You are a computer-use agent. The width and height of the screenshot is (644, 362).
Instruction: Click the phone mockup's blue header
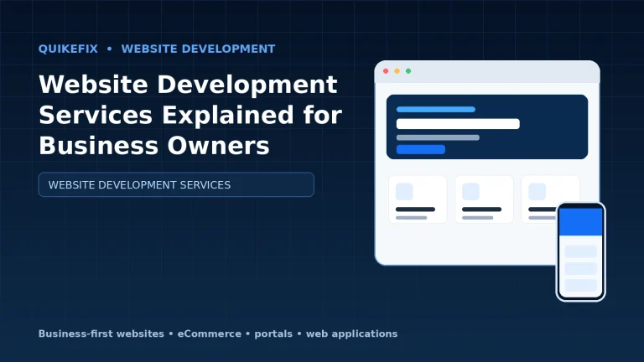(581, 221)
